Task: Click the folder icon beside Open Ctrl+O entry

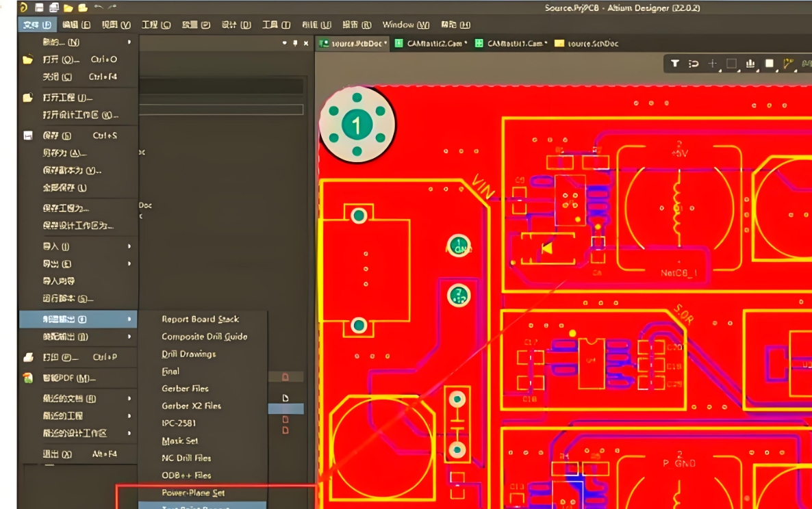Action: pyautogui.click(x=28, y=60)
